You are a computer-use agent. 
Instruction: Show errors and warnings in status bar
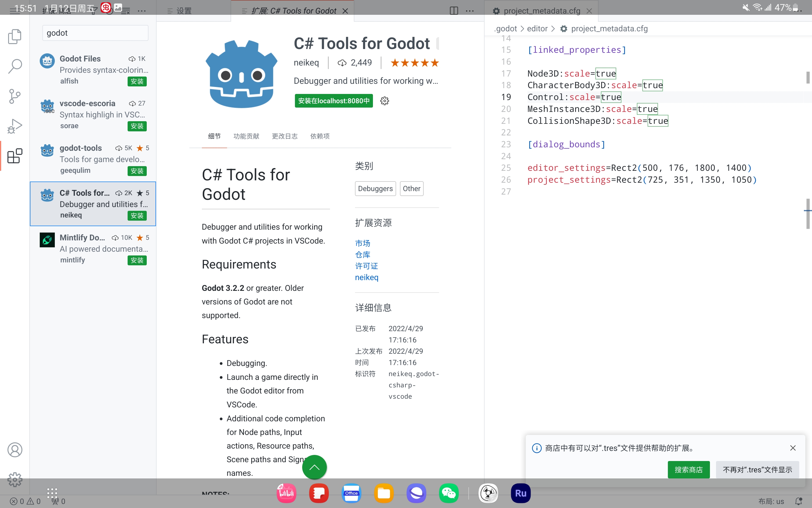click(x=25, y=501)
